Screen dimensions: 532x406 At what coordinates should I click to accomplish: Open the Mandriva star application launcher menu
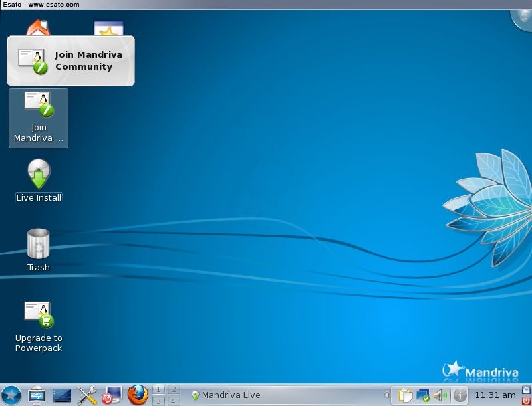tap(11, 395)
